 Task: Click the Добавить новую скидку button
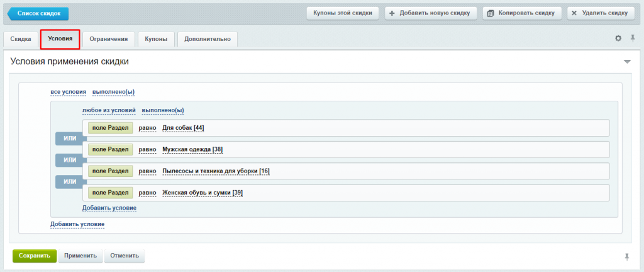click(x=430, y=13)
